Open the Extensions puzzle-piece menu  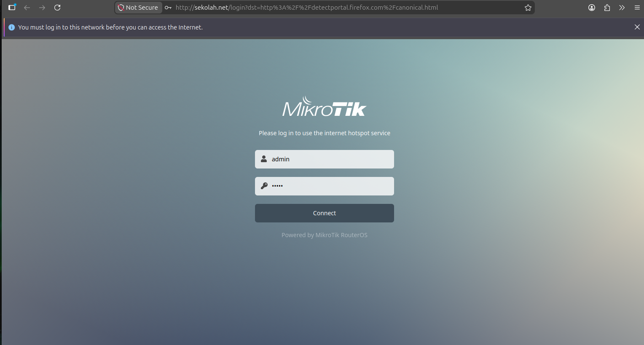click(x=607, y=8)
